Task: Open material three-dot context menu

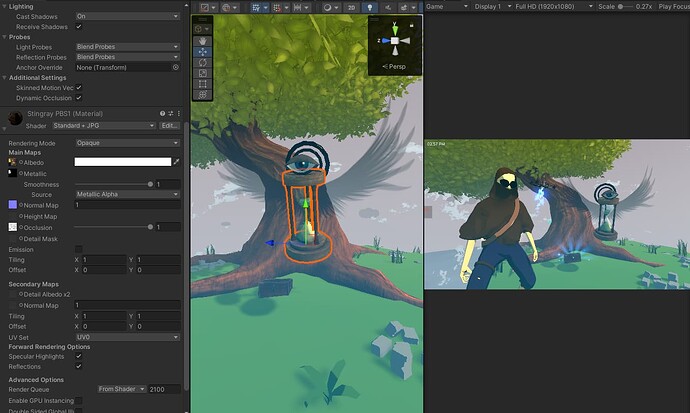Action: click(x=178, y=113)
